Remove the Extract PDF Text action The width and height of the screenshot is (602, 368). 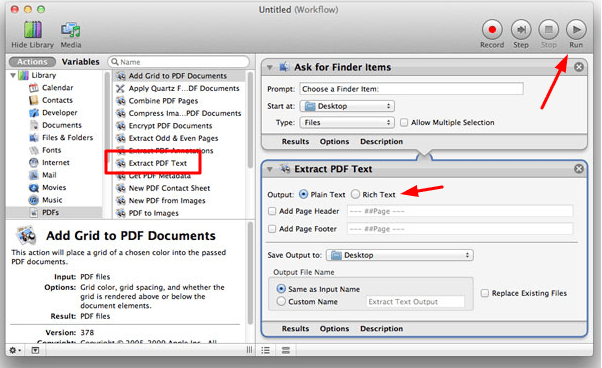(x=579, y=169)
